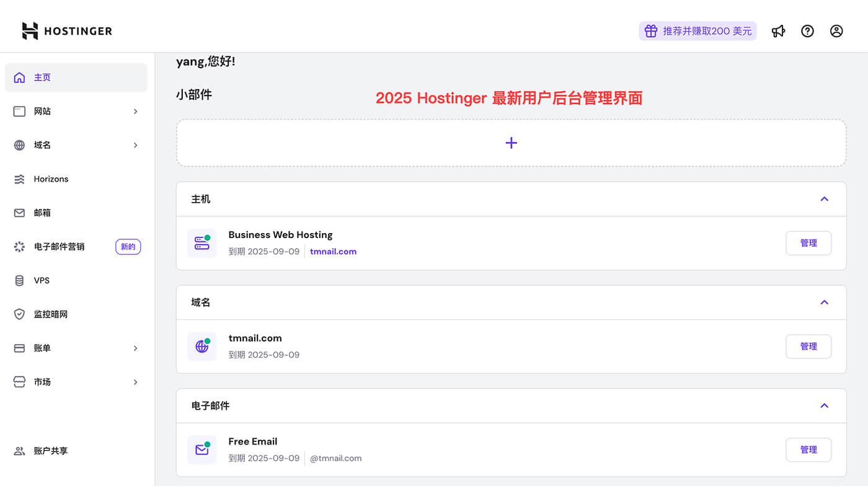Open VPS in the sidebar
The image size is (868, 496).
pos(76,280)
